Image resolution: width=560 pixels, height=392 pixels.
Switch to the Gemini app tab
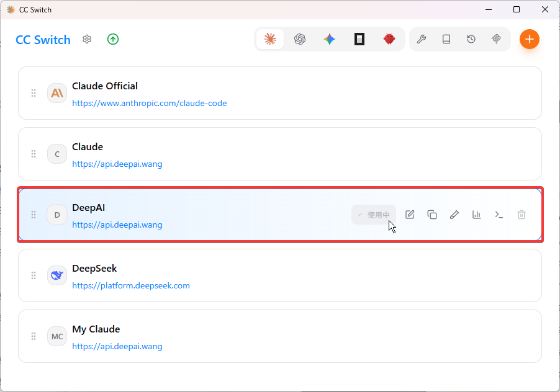coord(329,39)
